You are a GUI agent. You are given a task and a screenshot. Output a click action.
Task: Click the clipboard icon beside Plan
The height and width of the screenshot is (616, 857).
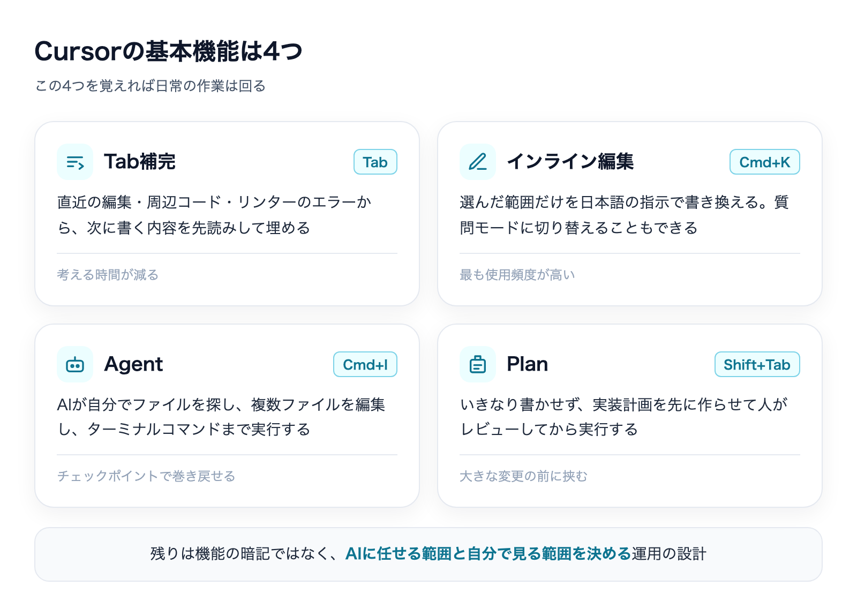click(478, 364)
